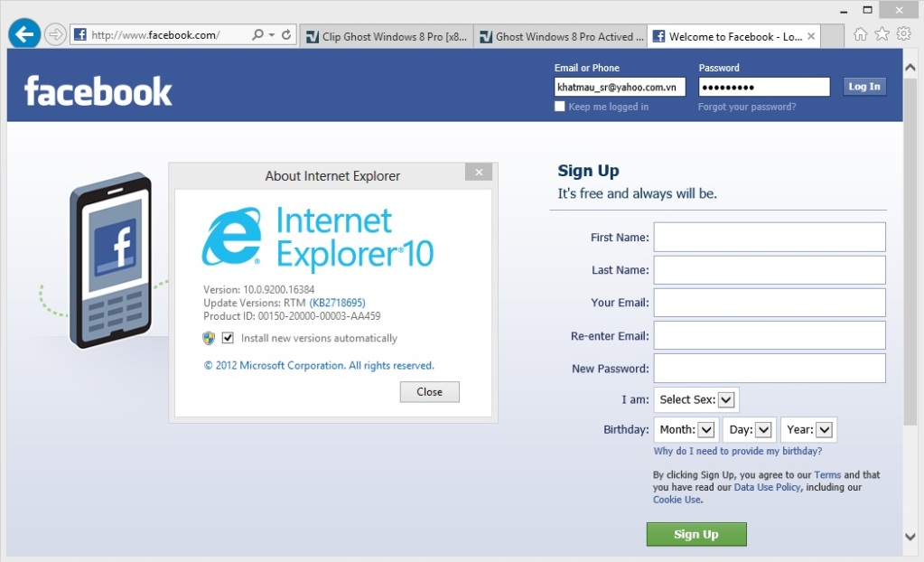Click the New Password field
Viewport: 924px width, 562px height.
[x=769, y=369]
